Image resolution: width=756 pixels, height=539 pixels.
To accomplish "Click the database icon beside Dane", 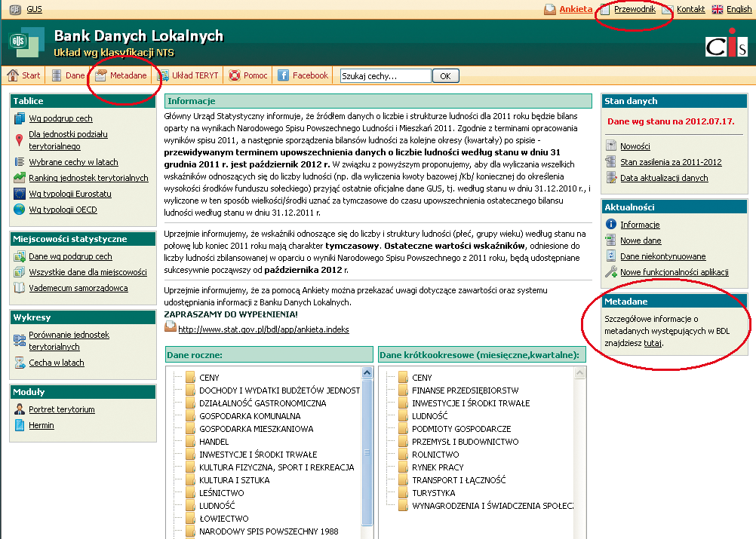I will tap(57, 75).
